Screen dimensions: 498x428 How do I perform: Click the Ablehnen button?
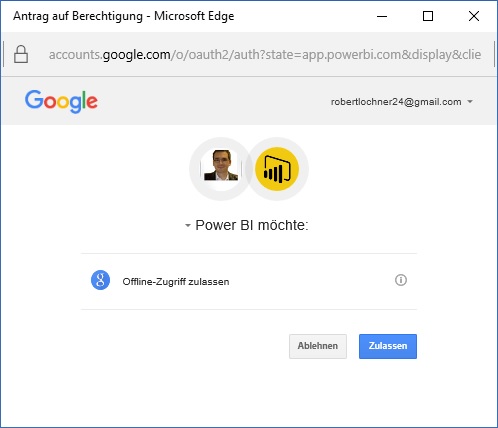318,346
